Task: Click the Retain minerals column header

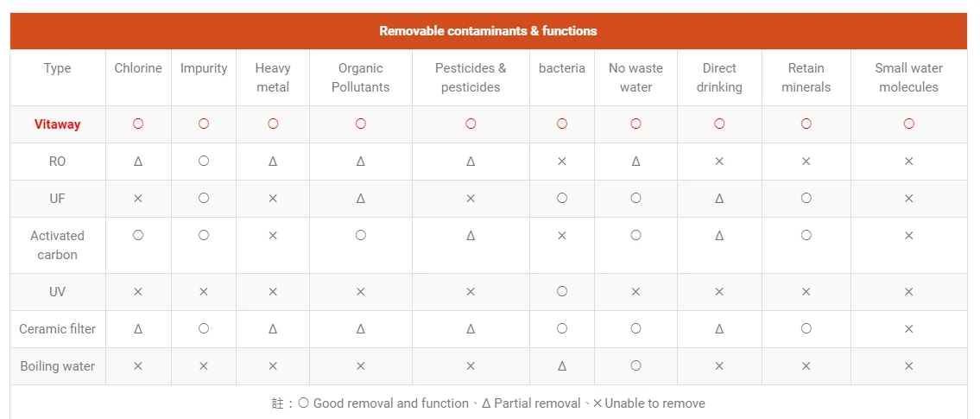Action: tap(806, 78)
